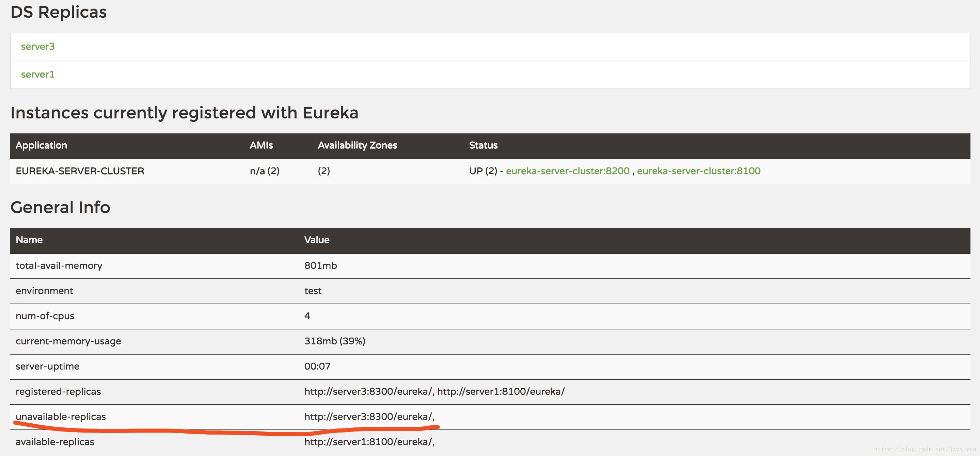
Task: Select the (2) availability zones cell
Action: pyautogui.click(x=324, y=171)
